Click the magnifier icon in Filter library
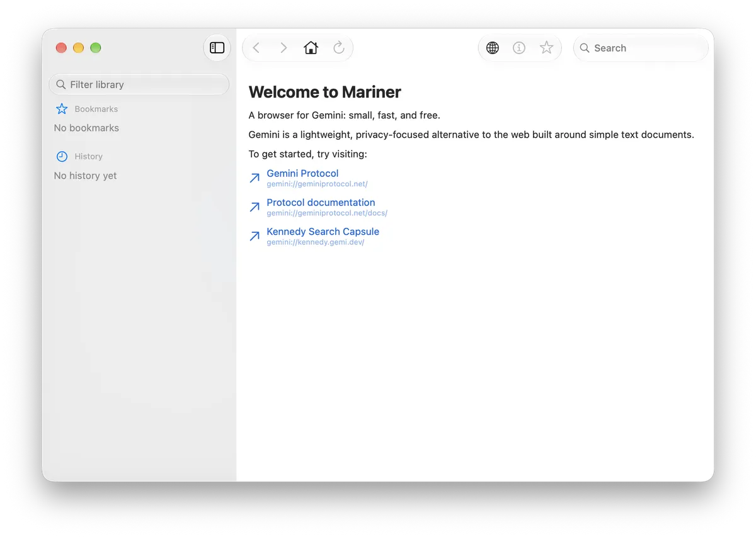This screenshot has width=756, height=537. (x=61, y=84)
